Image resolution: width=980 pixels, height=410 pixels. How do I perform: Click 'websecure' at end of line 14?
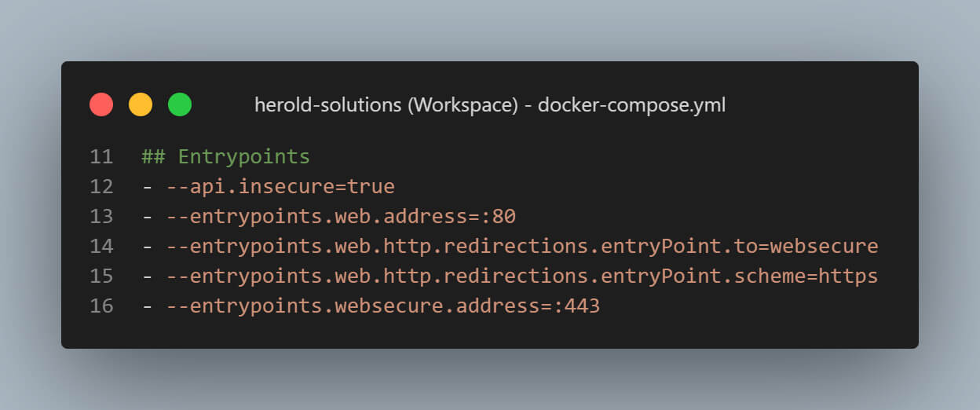(824, 246)
